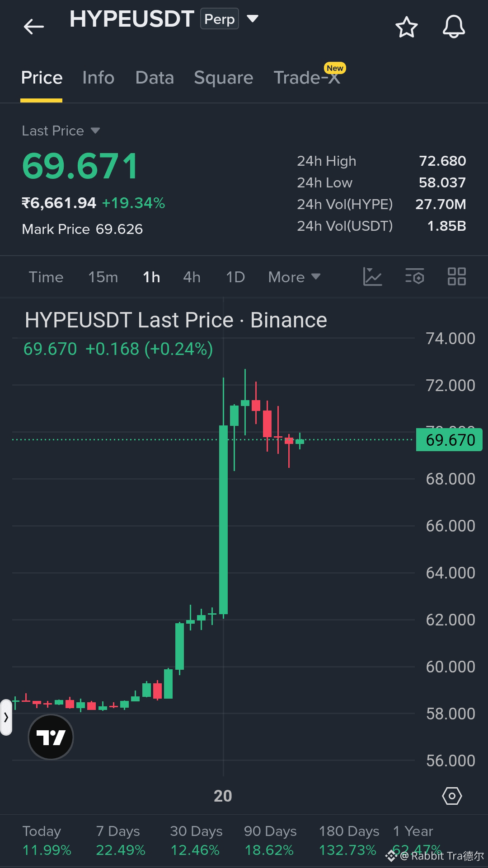488x868 pixels.
Task: Select the Time chart interval
Action: [x=46, y=277]
